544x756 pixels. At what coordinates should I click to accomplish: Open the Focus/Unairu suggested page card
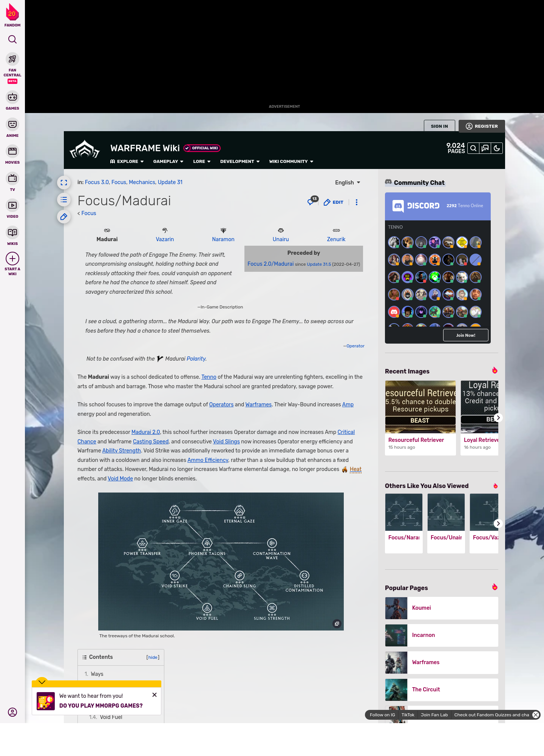[446, 524]
